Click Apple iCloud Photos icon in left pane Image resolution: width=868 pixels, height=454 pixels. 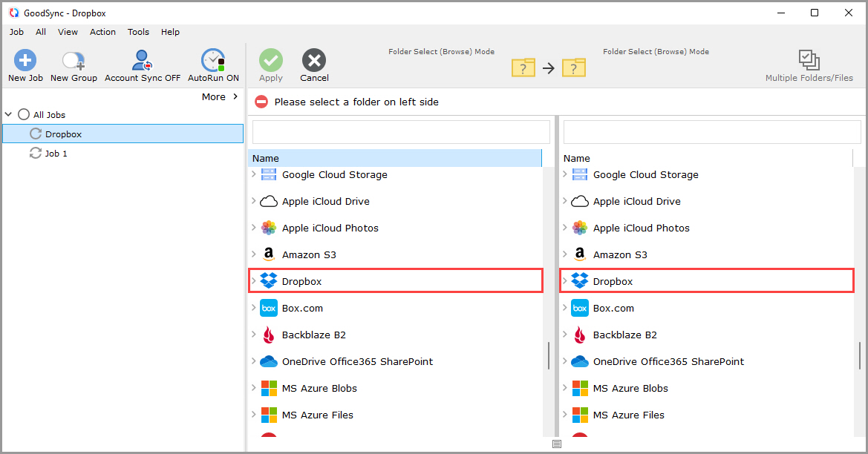(x=269, y=228)
